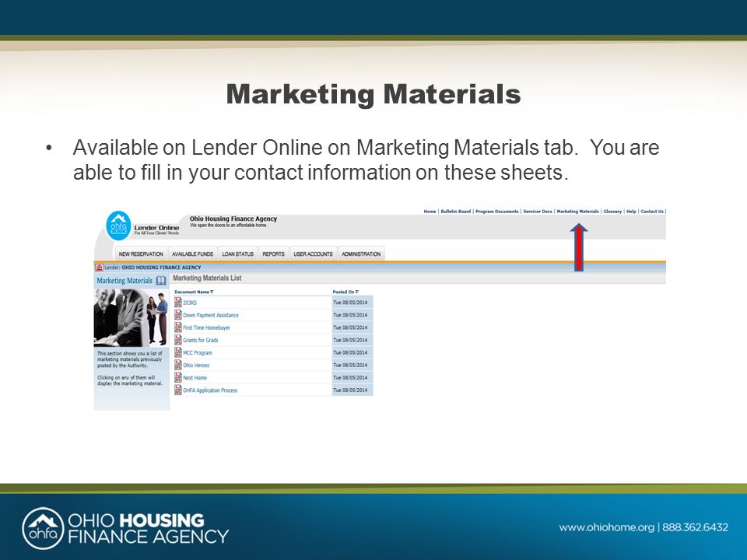Image resolution: width=747 pixels, height=560 pixels.
Task: Open the PDF icon beside First Time Homebuyer
Action: (x=178, y=327)
